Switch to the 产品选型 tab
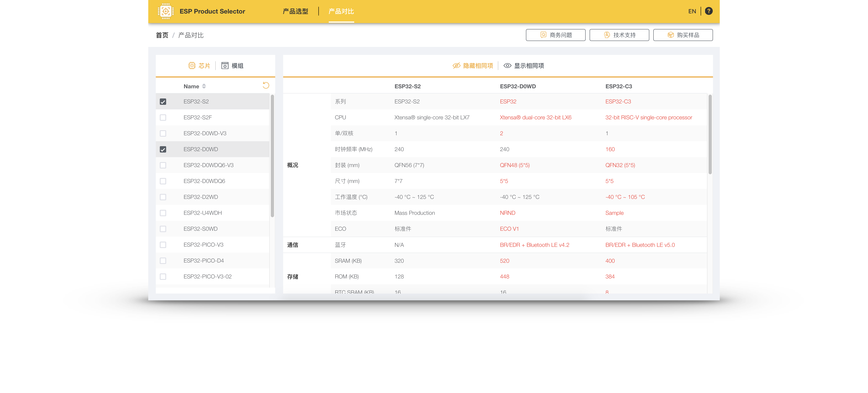Screen dimensions: 868x393 295,12
